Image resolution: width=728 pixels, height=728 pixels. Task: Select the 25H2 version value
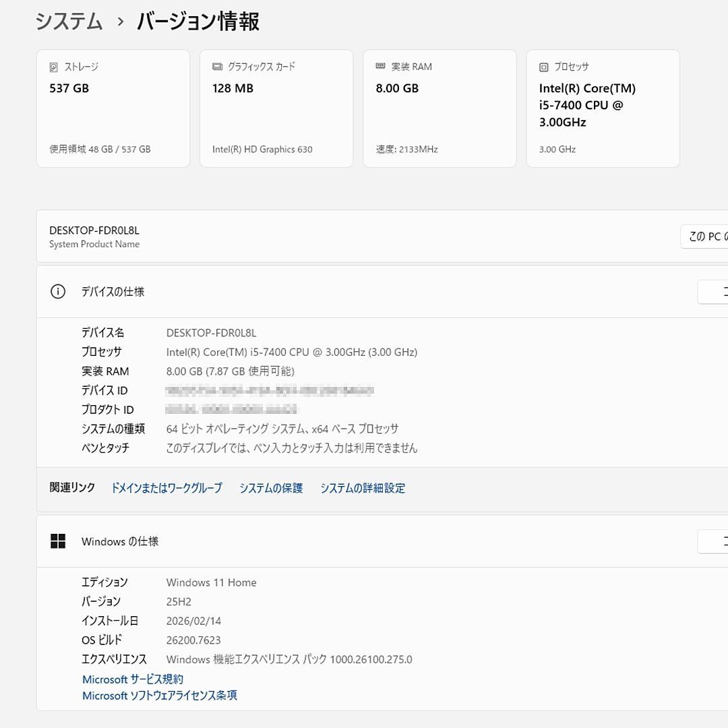(x=179, y=602)
